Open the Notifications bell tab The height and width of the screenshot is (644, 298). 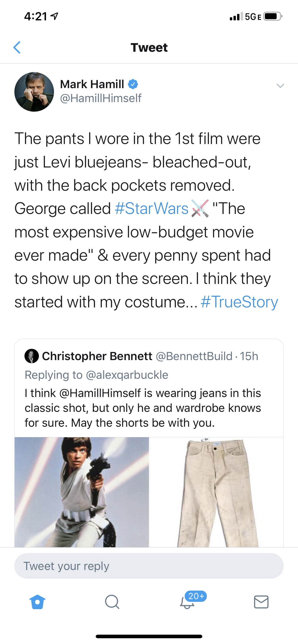(x=187, y=602)
